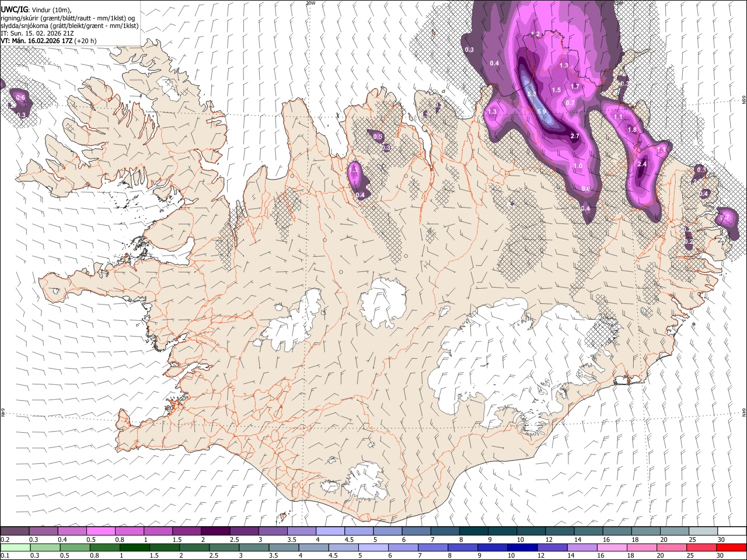This screenshot has height=560, width=747.
Task: Click the 0.1 label on rain scale
Action: click(6, 556)
